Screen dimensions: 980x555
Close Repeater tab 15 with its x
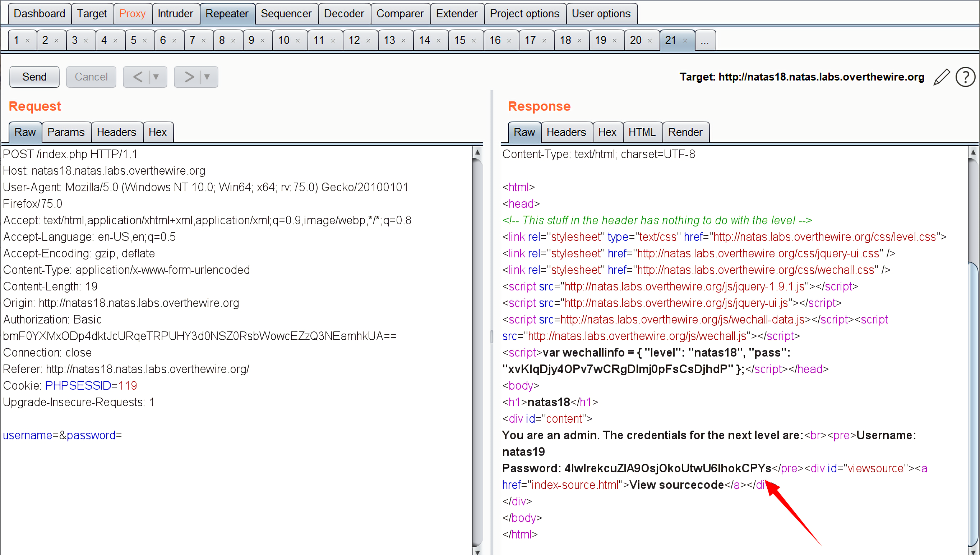474,40
